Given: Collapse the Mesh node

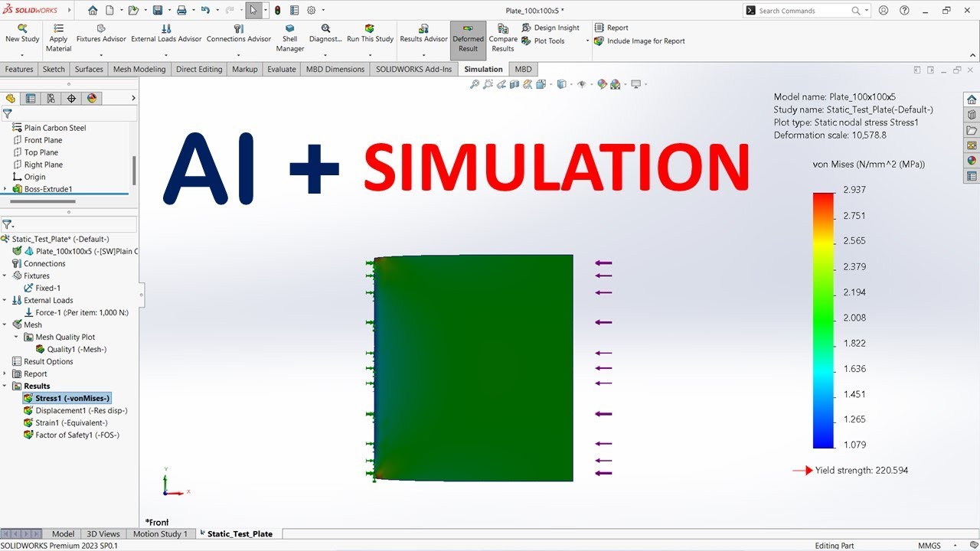Looking at the screenshot, I should pos(5,324).
